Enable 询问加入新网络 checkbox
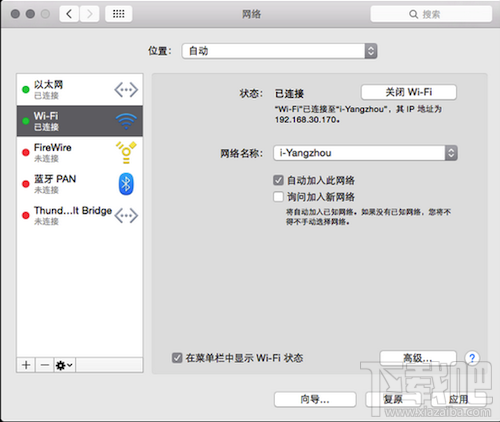This screenshot has height=422, width=500. (x=278, y=197)
